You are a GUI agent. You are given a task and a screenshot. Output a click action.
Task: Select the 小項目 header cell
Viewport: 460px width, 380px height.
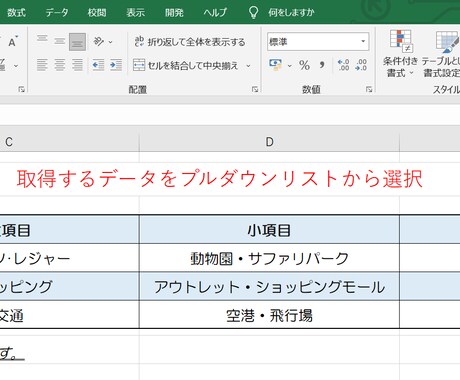269,230
